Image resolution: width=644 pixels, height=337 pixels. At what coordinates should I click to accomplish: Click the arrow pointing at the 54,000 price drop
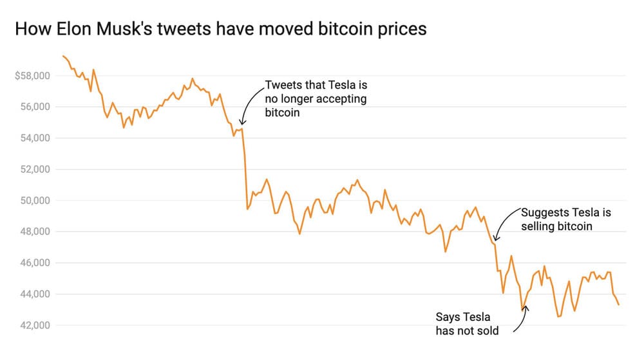[x=251, y=105]
